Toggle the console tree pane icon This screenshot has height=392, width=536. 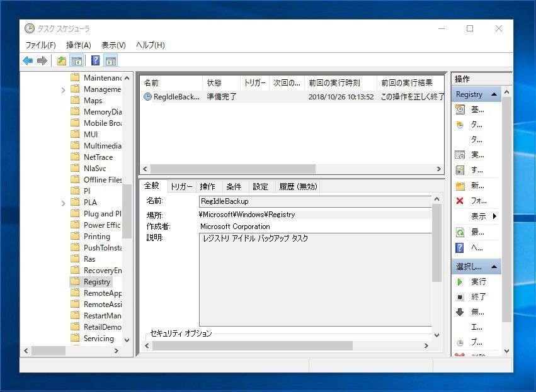(x=77, y=61)
